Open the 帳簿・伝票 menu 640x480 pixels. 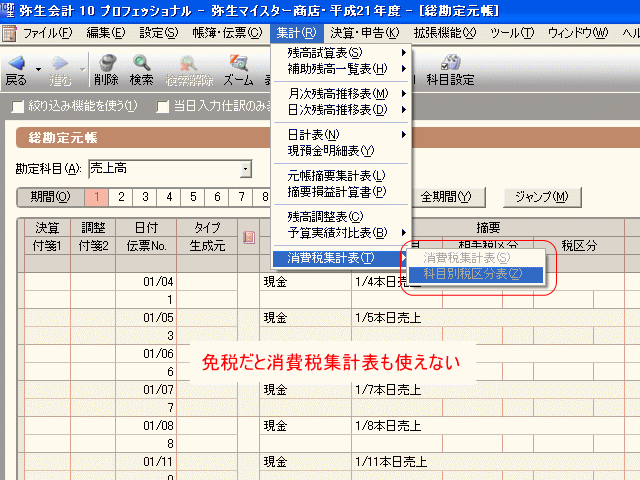pyautogui.click(x=227, y=33)
